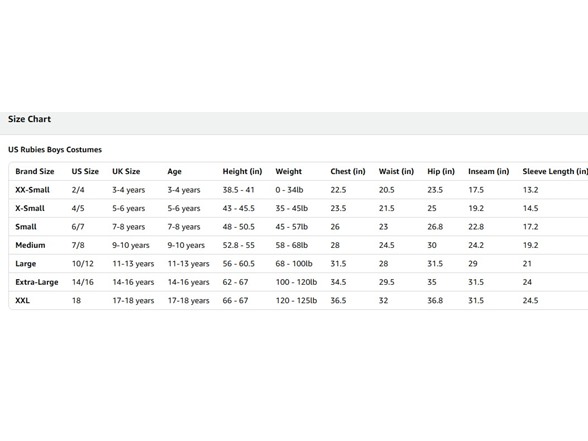The width and height of the screenshot is (588, 441).
Task: Click weight value 120 - 125lb
Action: click(296, 300)
